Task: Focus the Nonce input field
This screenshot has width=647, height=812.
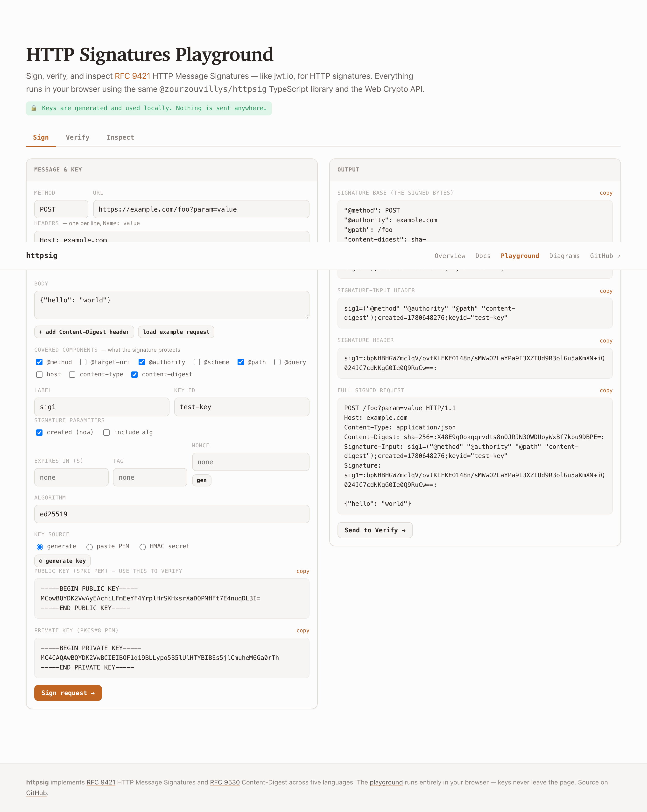Action: point(251,462)
